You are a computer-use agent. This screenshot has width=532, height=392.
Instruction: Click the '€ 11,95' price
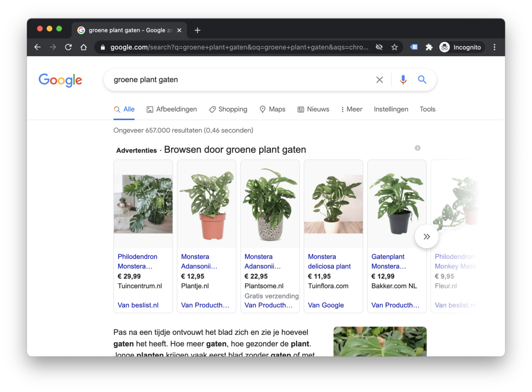tap(320, 276)
